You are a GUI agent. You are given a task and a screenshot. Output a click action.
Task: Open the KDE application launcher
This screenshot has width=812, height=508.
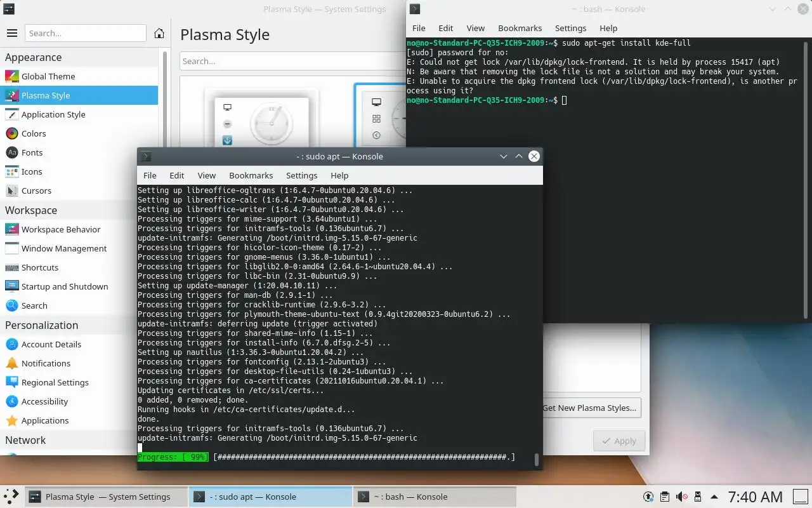click(x=11, y=497)
